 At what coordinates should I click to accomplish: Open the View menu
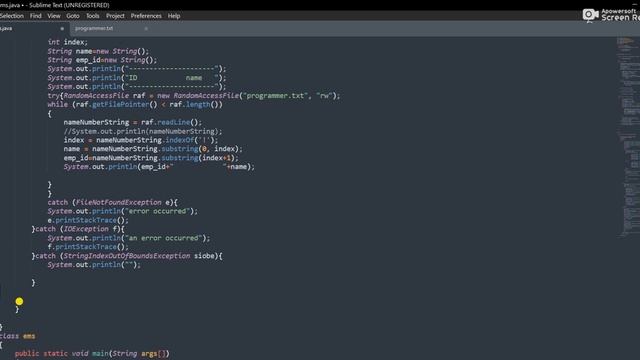54,16
